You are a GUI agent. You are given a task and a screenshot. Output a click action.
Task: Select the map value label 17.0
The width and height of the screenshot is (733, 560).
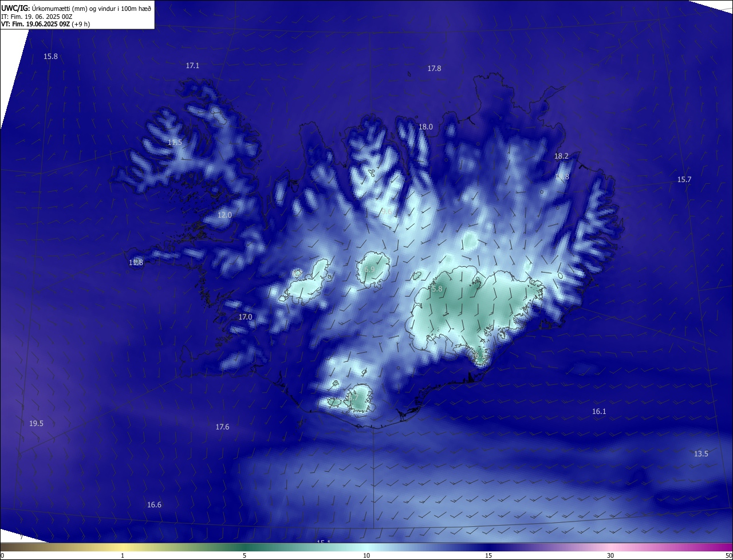click(x=245, y=317)
